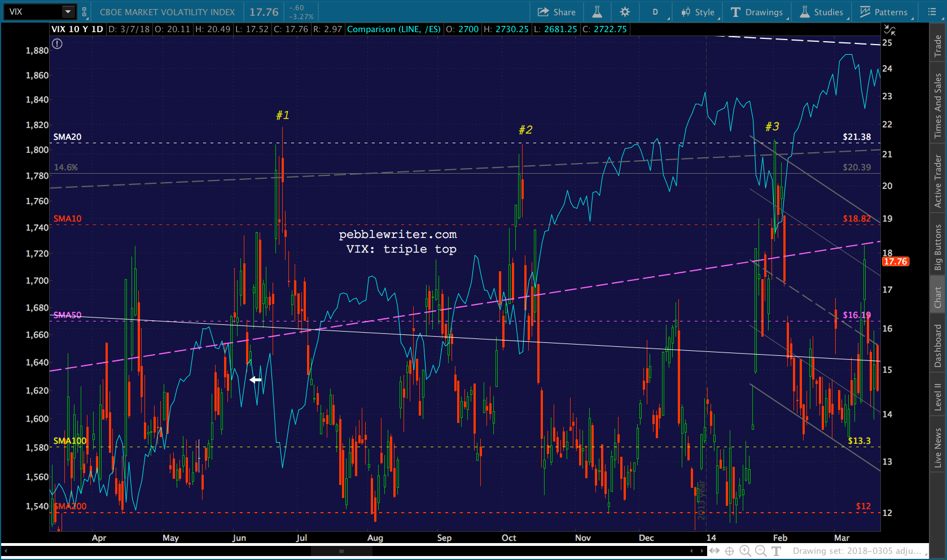Toggle the horizontal expand arrows icon
Screen dimensions: 947x560
714,551
